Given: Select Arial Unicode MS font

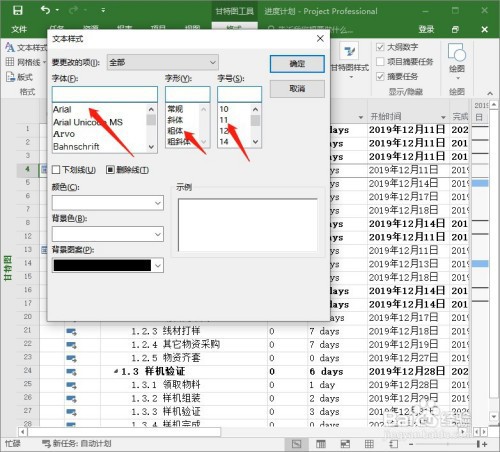Looking at the screenshot, I should click(x=88, y=122).
